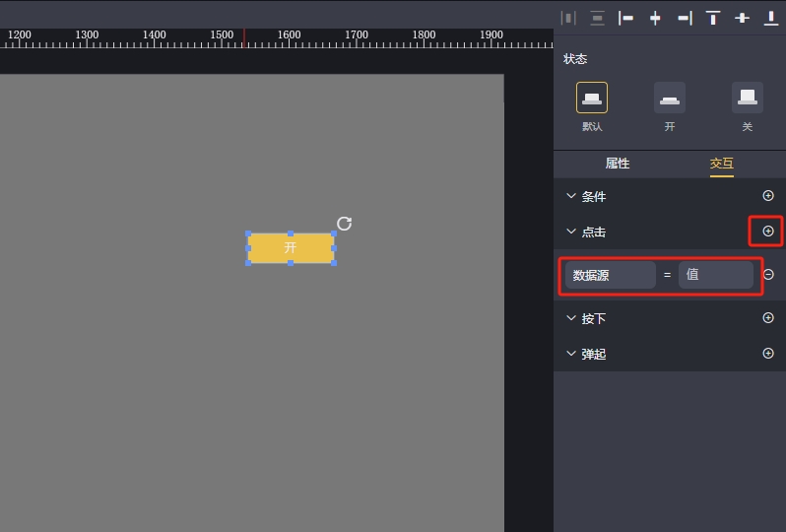Click the 1600 mark on the ruler
Image resolution: width=786 pixels, height=532 pixels.
coord(290,35)
